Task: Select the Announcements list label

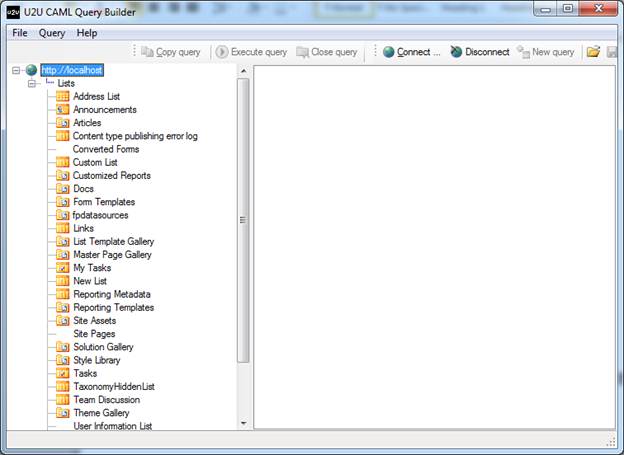Action: (105, 109)
